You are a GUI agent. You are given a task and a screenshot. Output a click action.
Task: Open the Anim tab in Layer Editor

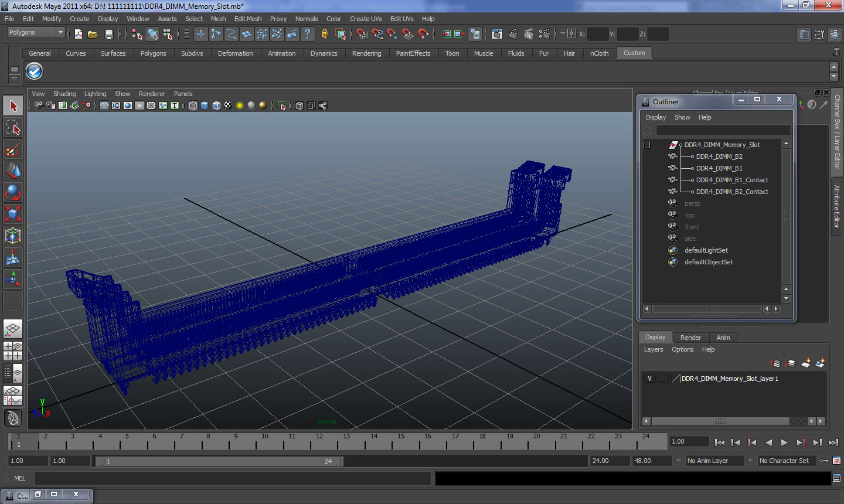click(x=723, y=338)
